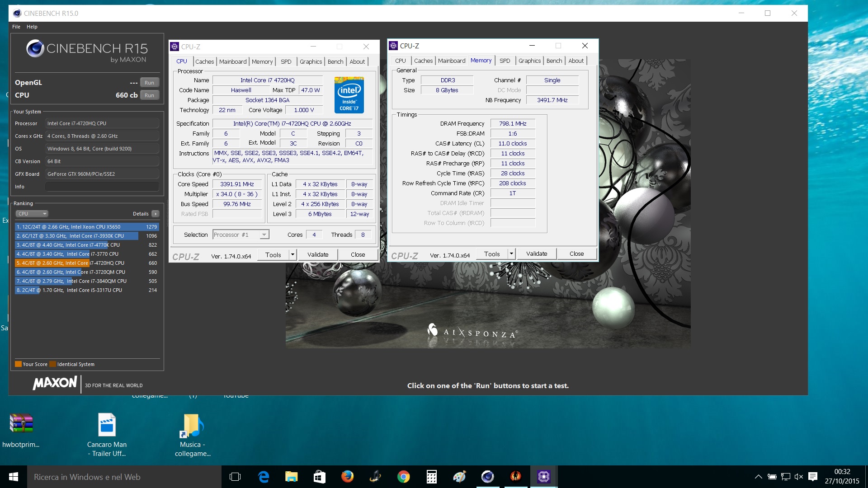Open CPU tab in right CPU-Z window
Viewport: 868px width, 488px height.
coord(401,61)
